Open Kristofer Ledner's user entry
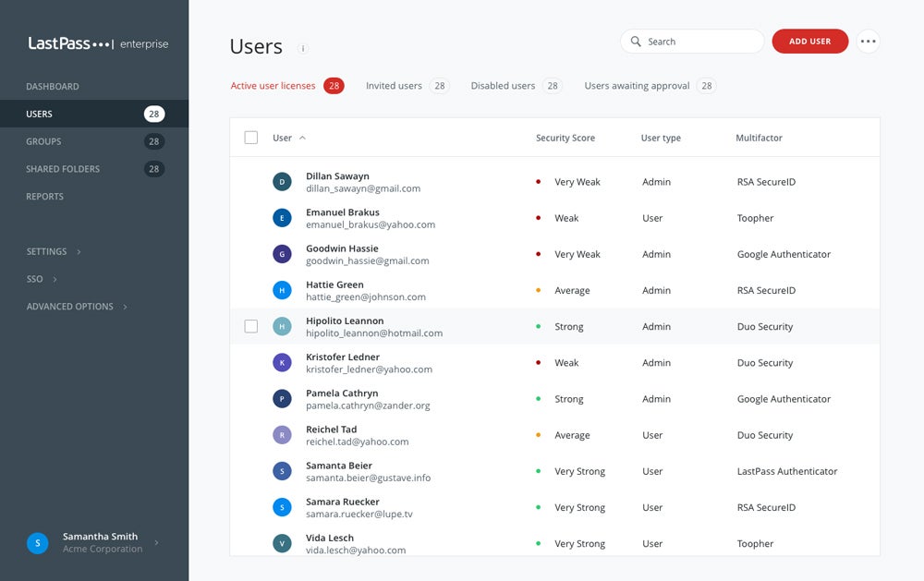924x581 pixels. [x=343, y=357]
